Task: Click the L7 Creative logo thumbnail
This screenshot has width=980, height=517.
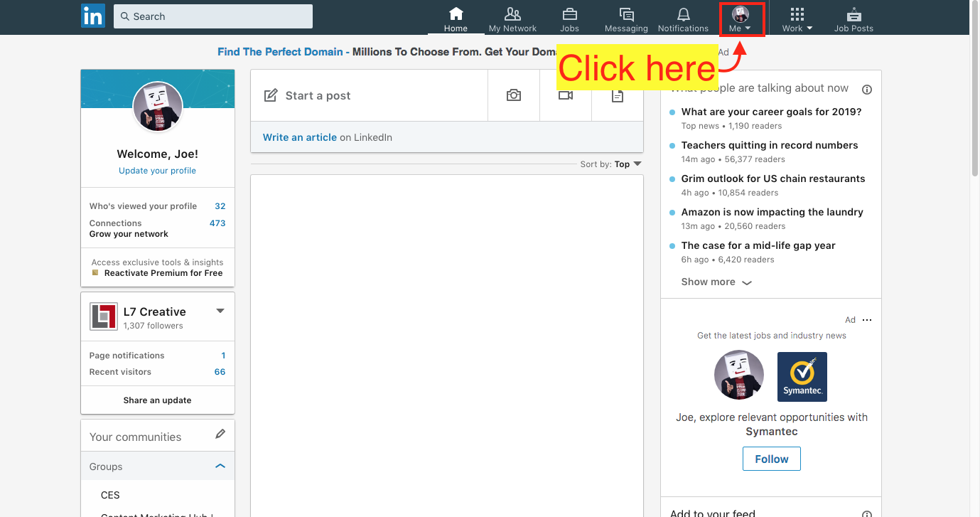Action: [x=104, y=316]
